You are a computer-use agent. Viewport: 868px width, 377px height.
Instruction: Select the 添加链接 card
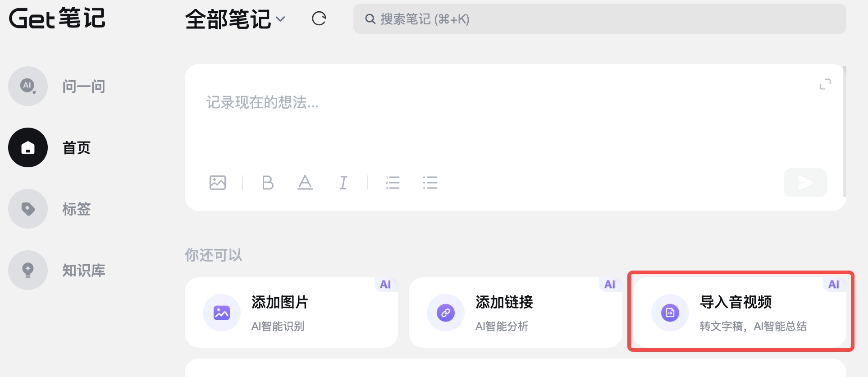tap(515, 313)
